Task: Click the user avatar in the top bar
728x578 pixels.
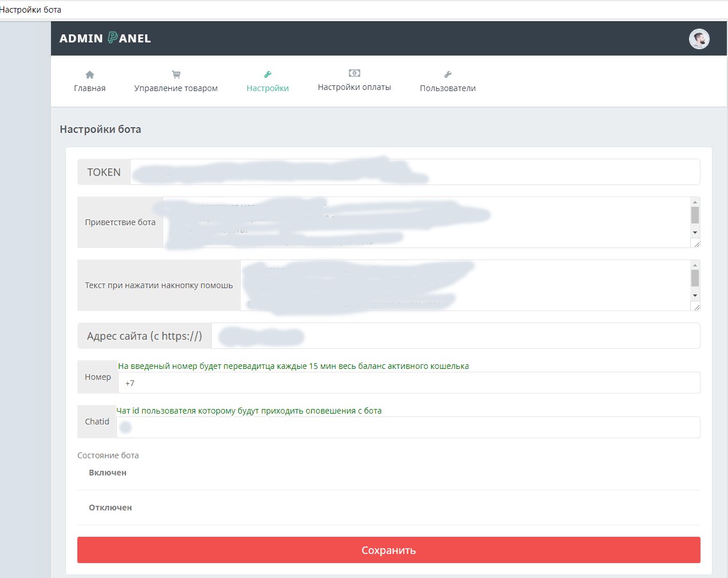Action: pos(699,38)
